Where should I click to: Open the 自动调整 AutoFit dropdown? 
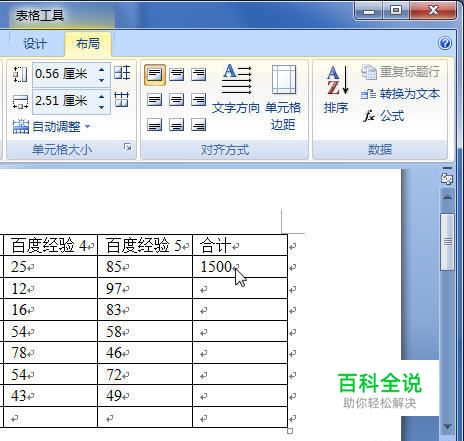[52, 127]
